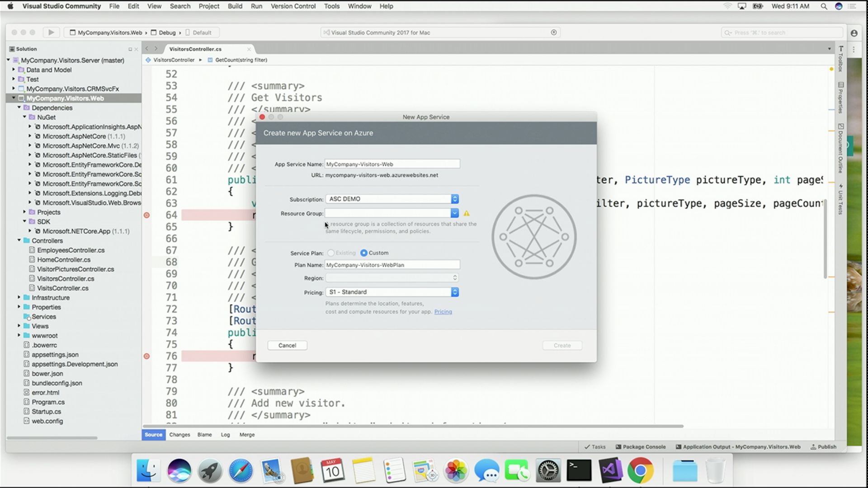Open the Document Outline side panel
This screenshot has height=488, width=868.
(x=840, y=148)
